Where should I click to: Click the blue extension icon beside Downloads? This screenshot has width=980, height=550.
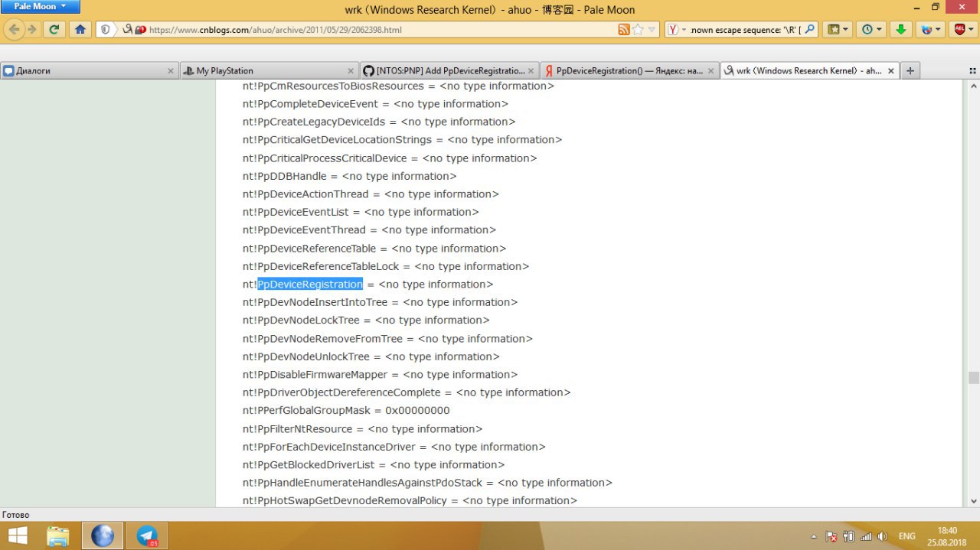click(x=931, y=29)
